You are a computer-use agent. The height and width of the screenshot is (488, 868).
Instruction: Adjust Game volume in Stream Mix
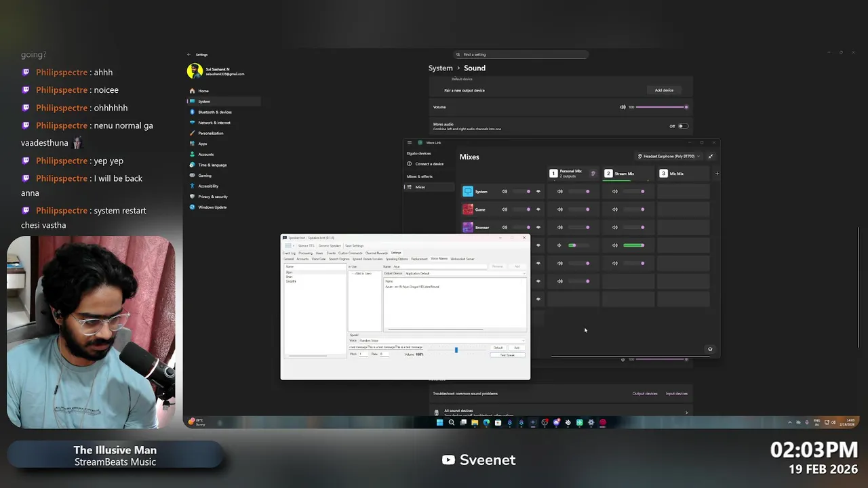[x=635, y=209]
